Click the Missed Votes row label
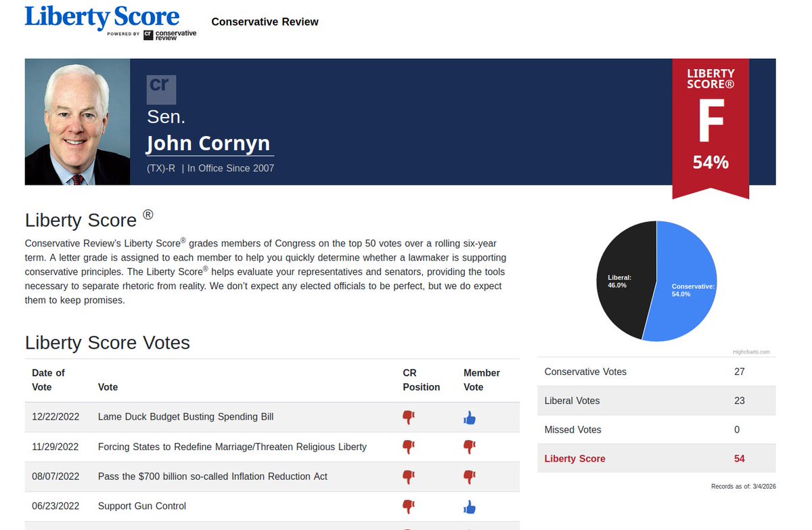This screenshot has height=530, width=812. (572, 430)
